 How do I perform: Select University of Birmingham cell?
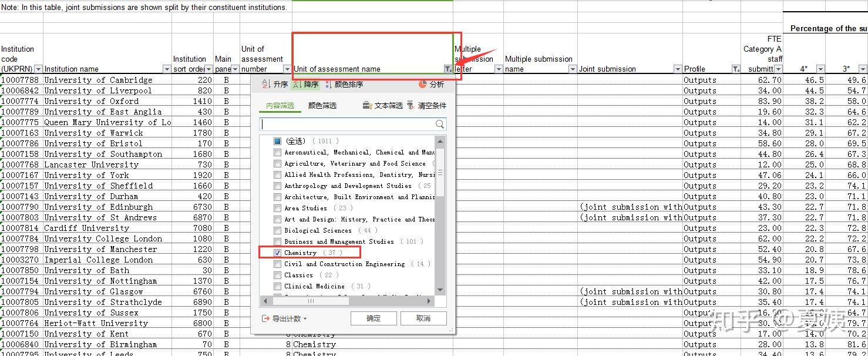tap(107, 344)
